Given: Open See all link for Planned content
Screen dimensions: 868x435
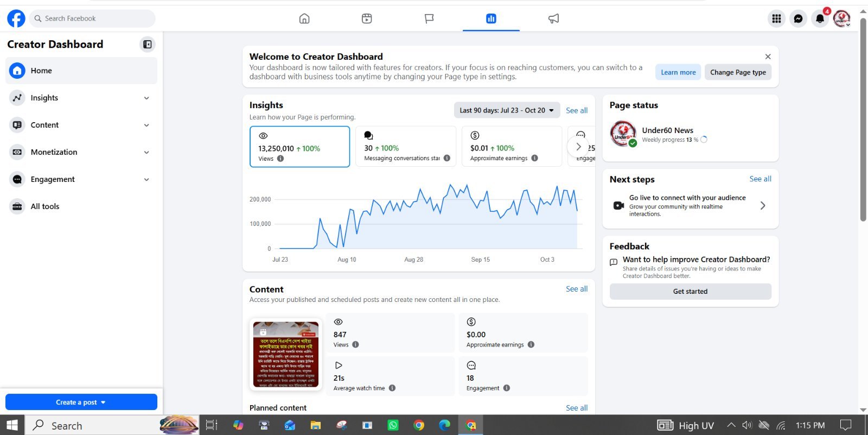Looking at the screenshot, I should (577, 408).
